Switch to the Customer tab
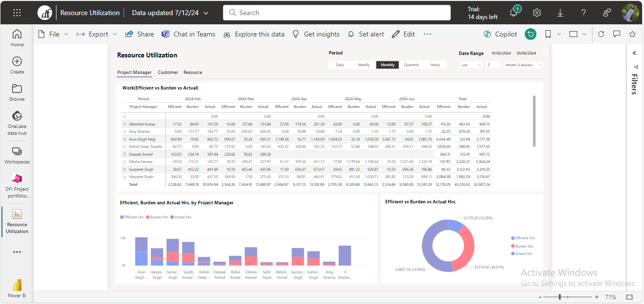 (167, 72)
